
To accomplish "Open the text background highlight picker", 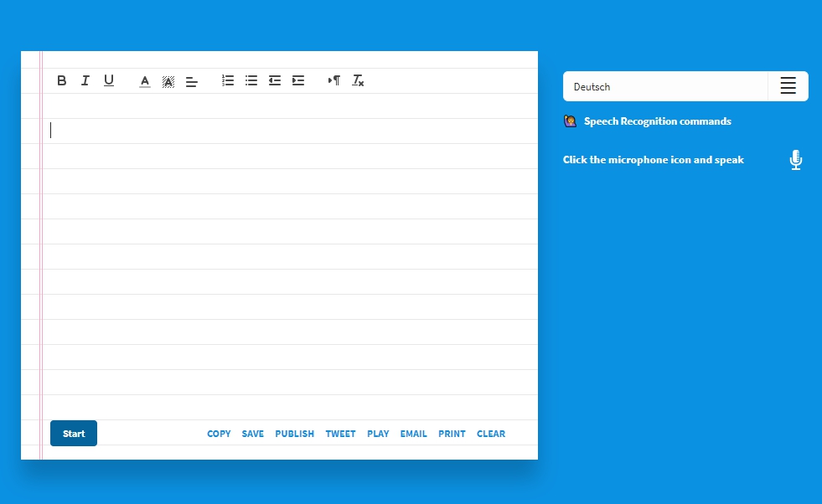I will pyautogui.click(x=168, y=82).
